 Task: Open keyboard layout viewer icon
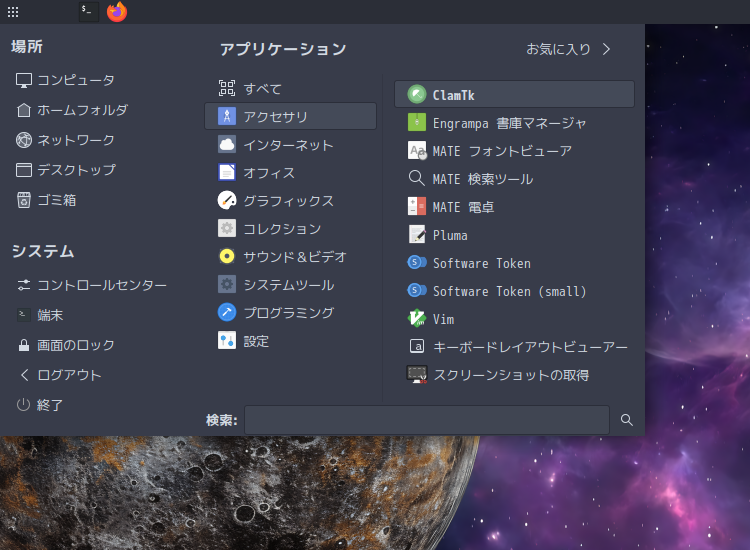point(417,346)
